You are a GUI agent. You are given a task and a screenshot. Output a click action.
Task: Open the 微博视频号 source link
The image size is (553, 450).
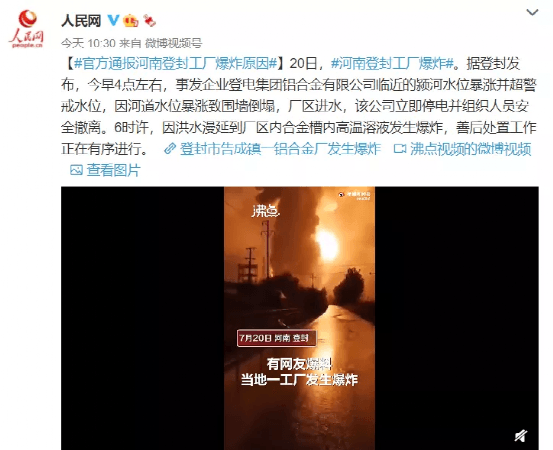point(174,43)
